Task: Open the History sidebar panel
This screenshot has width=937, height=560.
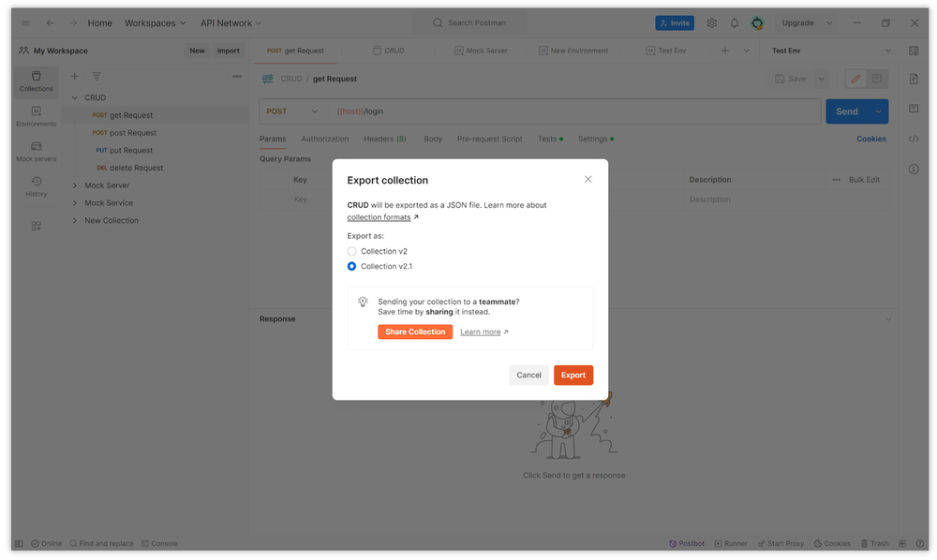Action: [36, 186]
